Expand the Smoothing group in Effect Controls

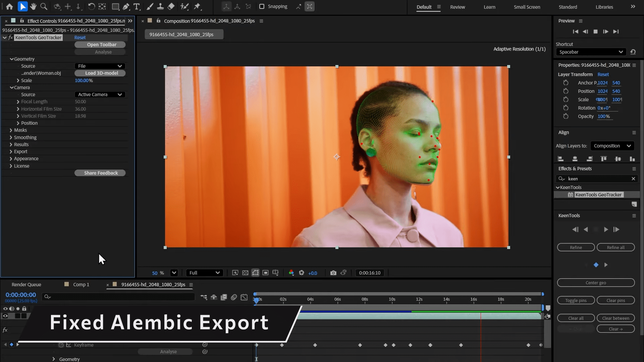click(11, 137)
